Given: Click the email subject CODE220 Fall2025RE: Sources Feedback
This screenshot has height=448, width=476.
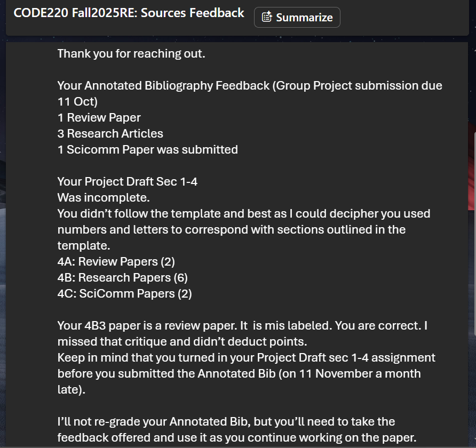Looking at the screenshot, I should (129, 13).
